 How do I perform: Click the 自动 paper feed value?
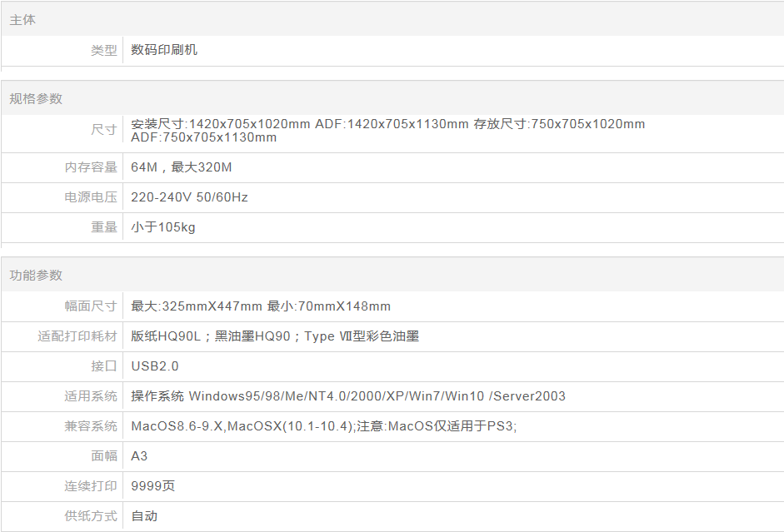coord(144,516)
